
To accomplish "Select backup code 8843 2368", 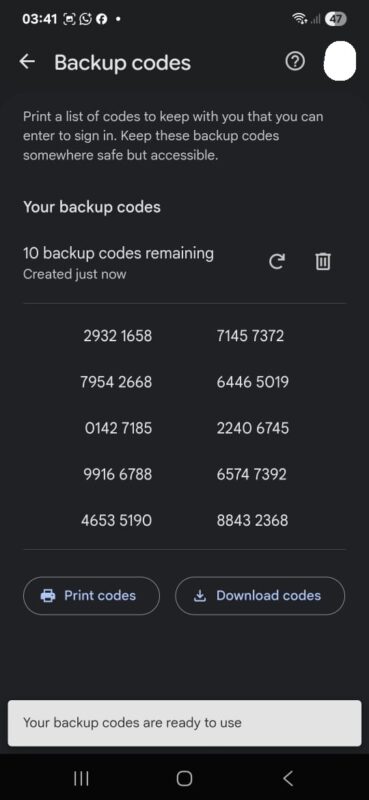I will point(252,520).
